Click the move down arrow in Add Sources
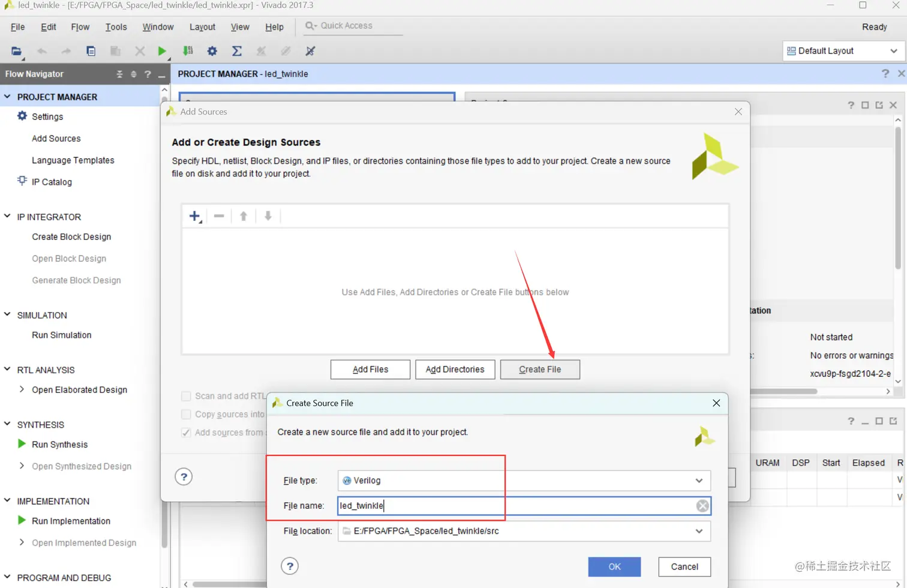This screenshot has width=907, height=588. click(x=268, y=216)
